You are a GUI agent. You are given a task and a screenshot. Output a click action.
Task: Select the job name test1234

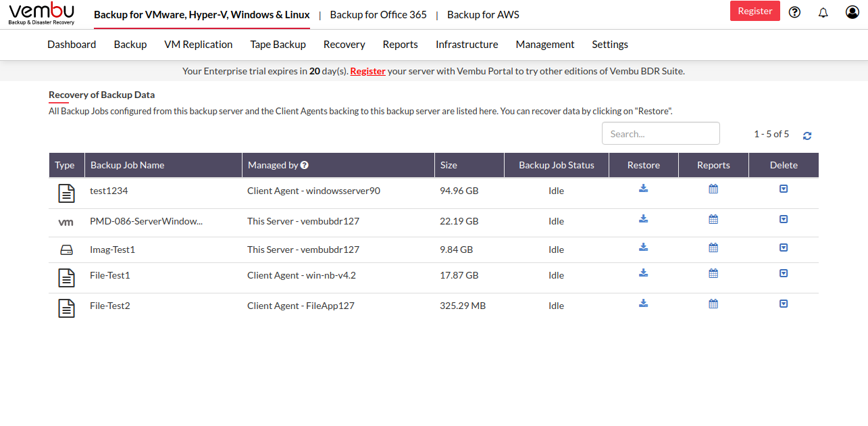click(x=109, y=191)
